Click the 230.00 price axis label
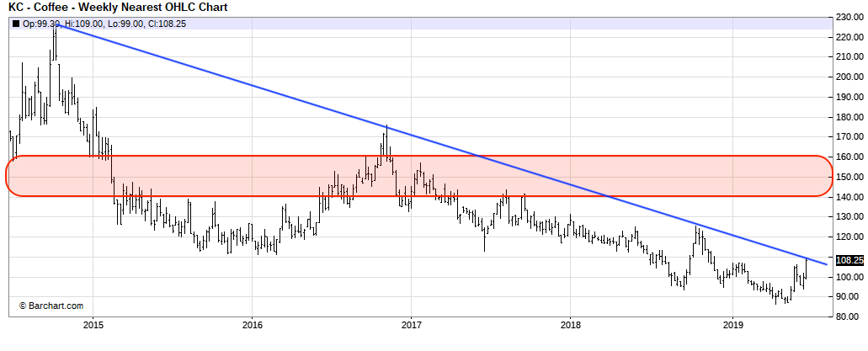The image size is (868, 351). click(x=849, y=17)
